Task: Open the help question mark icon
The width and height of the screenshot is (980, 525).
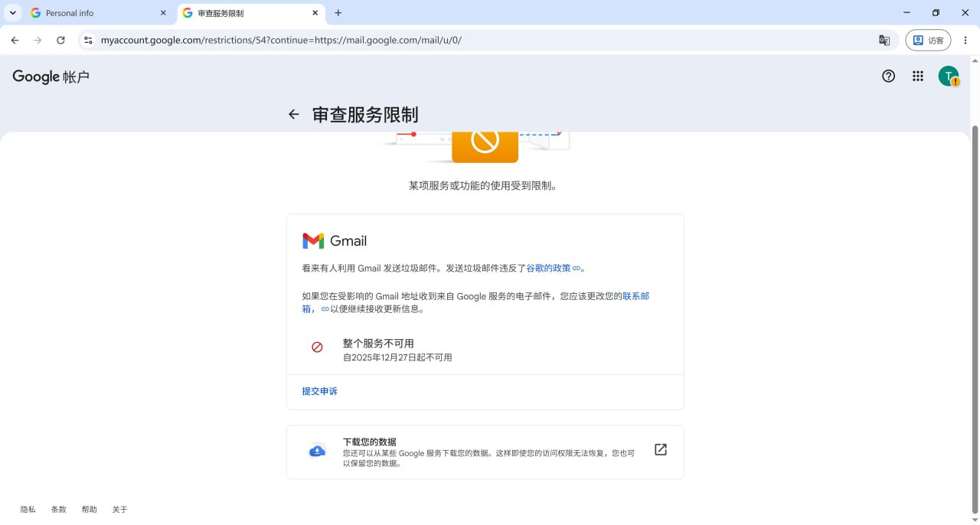Action: pos(888,76)
